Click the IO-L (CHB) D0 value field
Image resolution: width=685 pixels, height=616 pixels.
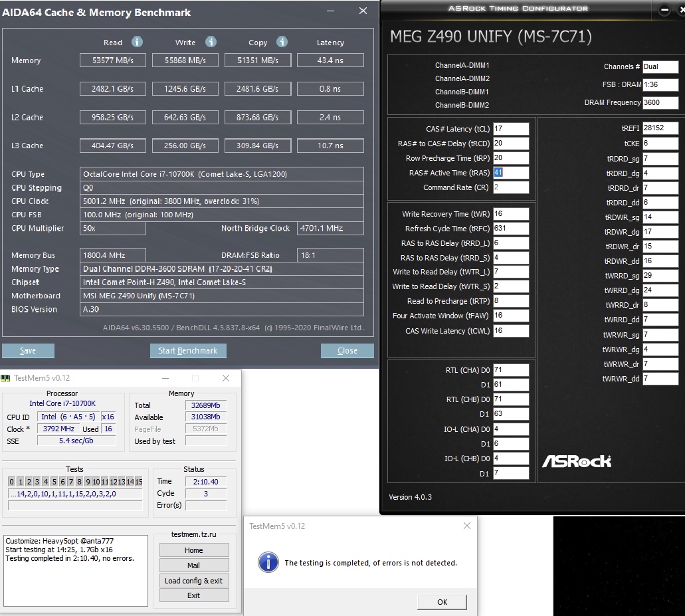click(x=511, y=459)
